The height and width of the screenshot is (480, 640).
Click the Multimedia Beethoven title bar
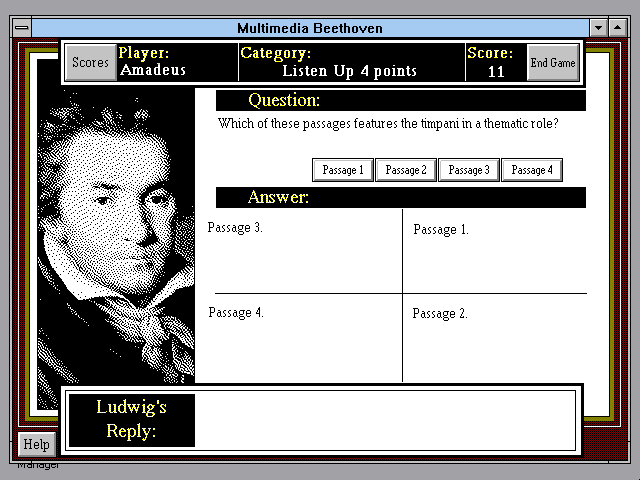coord(310,28)
